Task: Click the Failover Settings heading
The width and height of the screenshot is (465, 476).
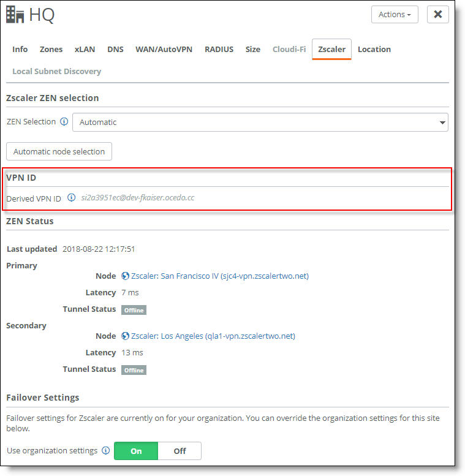Action: [43, 398]
